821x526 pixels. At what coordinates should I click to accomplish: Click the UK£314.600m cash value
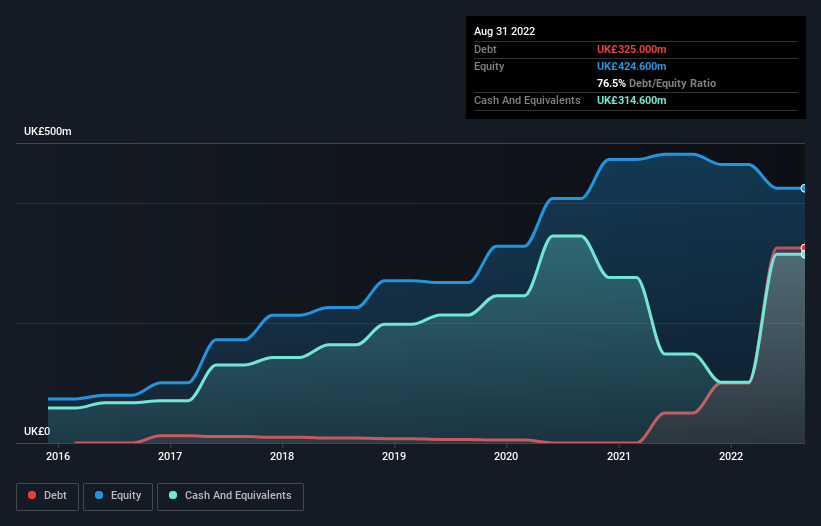[x=631, y=100]
